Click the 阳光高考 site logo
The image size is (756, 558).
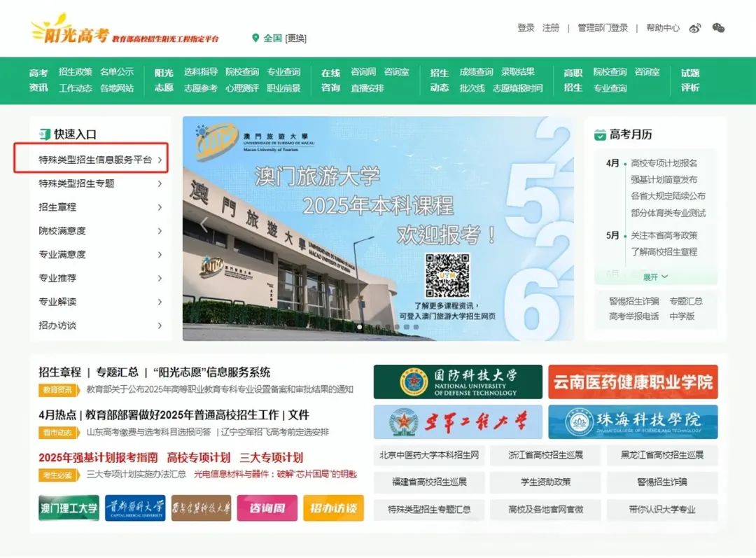[x=71, y=30]
